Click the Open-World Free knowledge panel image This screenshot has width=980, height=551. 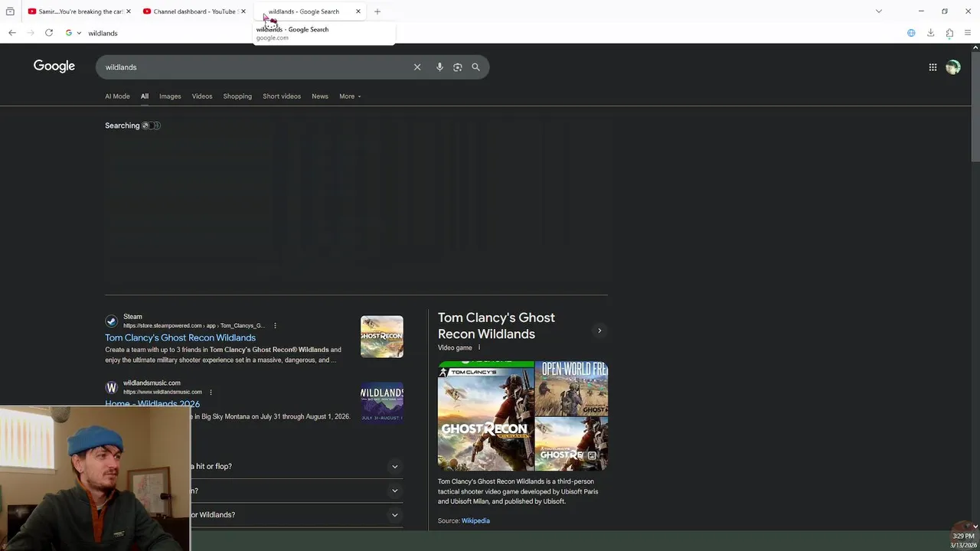click(x=571, y=388)
